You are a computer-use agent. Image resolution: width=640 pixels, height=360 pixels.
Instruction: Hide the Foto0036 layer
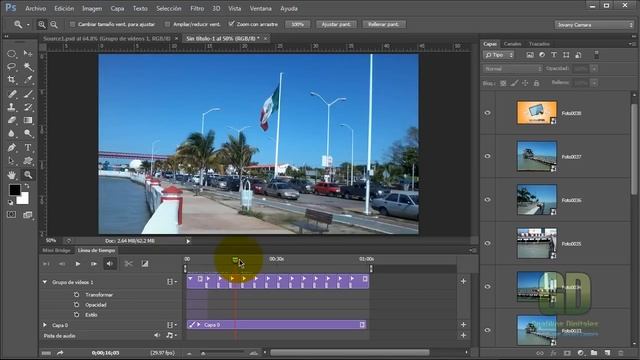point(487,200)
